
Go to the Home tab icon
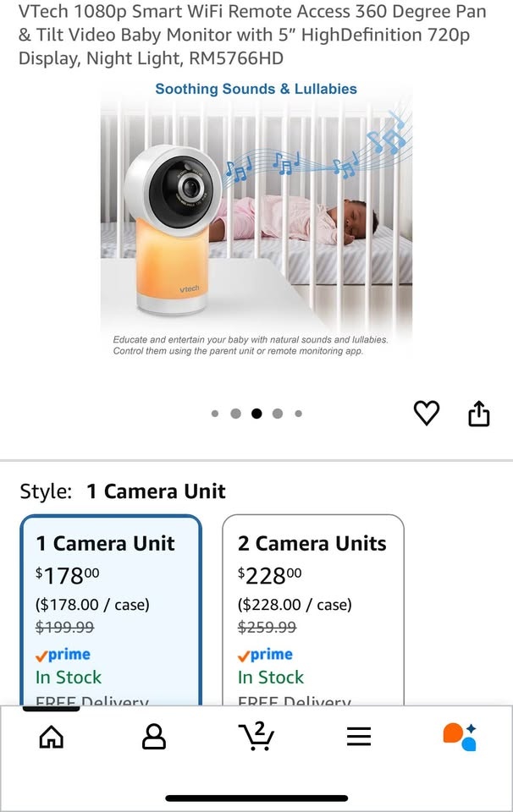tap(52, 737)
